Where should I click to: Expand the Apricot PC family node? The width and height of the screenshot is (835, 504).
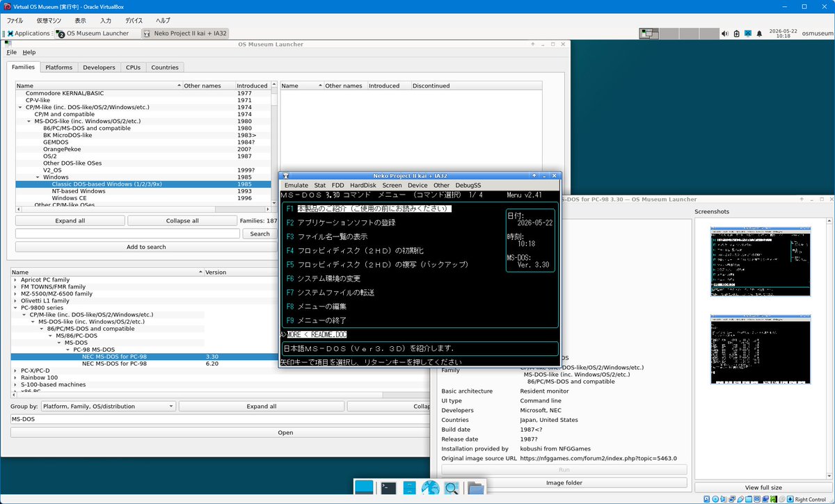tap(15, 279)
